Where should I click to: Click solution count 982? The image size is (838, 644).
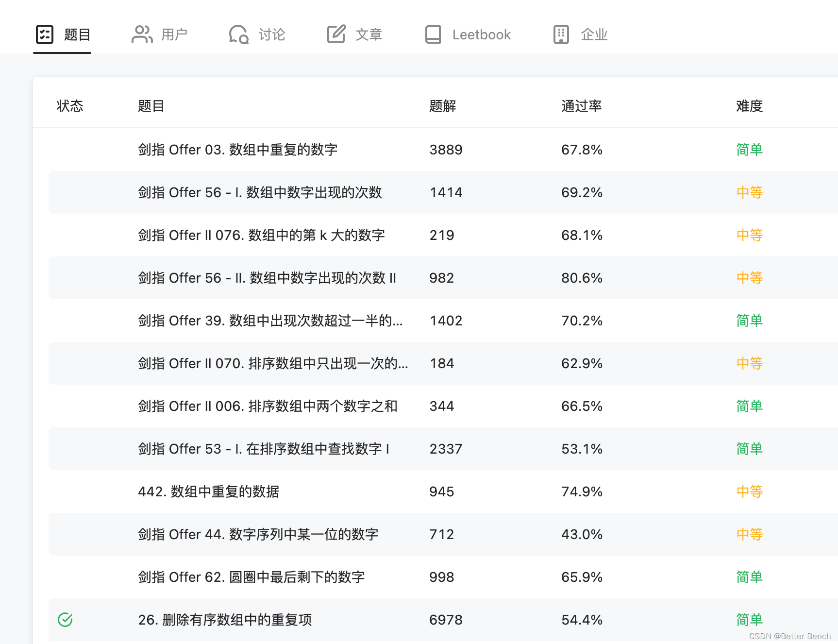click(442, 278)
